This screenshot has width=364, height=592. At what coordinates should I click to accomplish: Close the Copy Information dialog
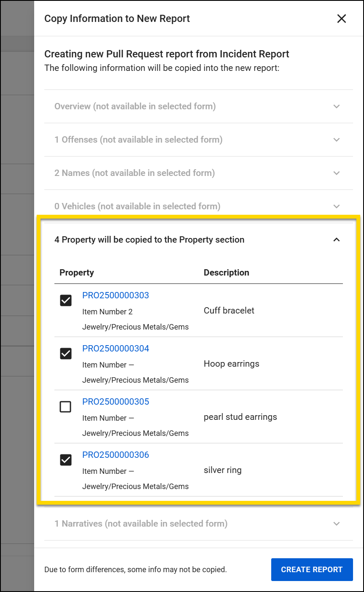[341, 19]
